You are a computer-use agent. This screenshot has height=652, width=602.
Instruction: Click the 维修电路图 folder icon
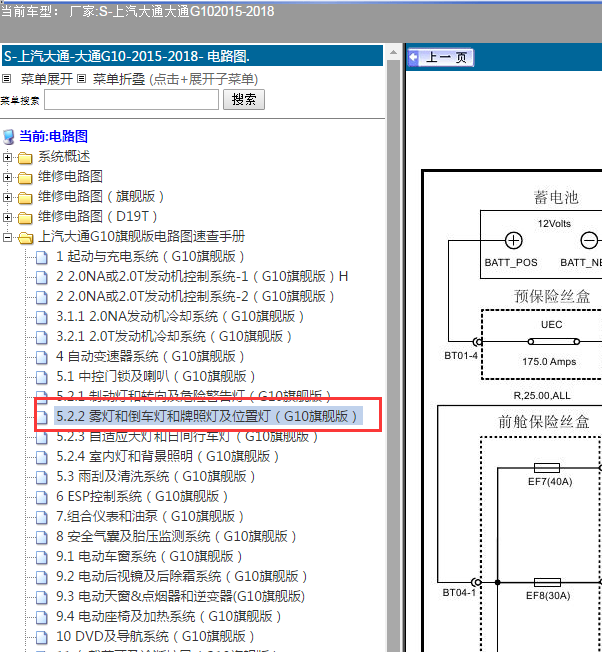tap(25, 178)
